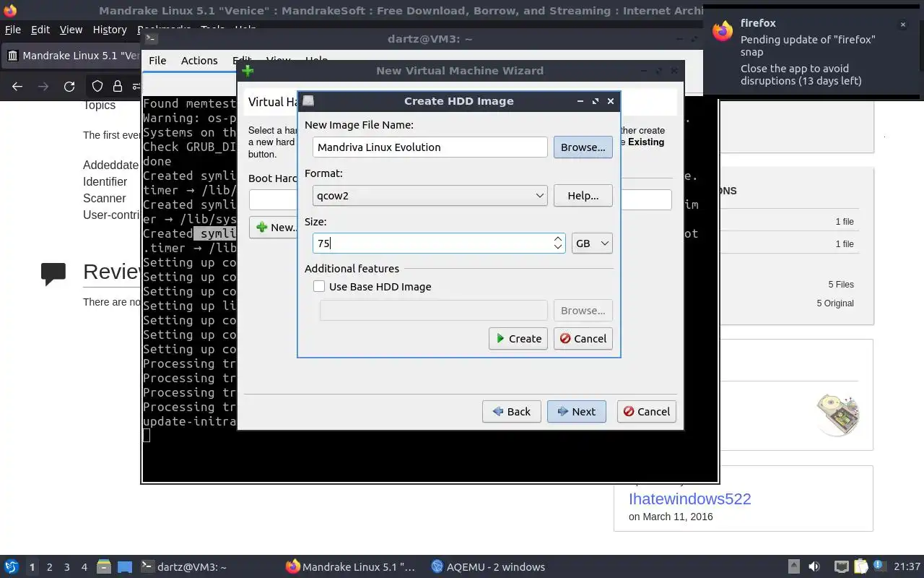Close the Firefox snap update notification
Image resolution: width=924 pixels, height=578 pixels.
click(x=902, y=25)
